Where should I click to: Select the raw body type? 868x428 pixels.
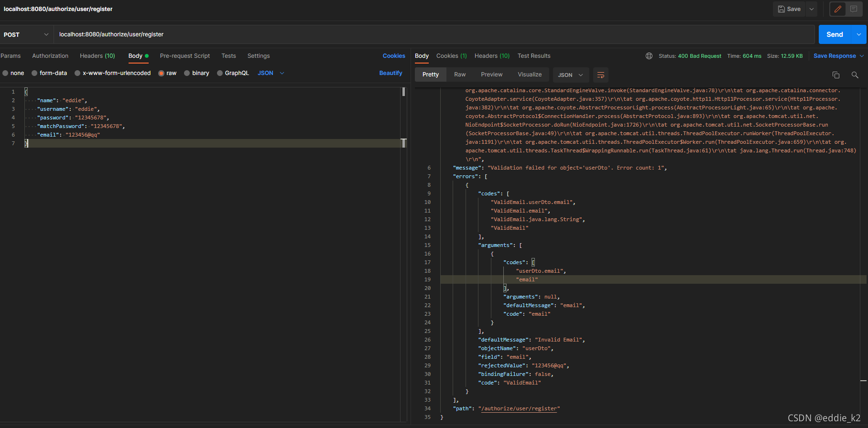coord(167,73)
